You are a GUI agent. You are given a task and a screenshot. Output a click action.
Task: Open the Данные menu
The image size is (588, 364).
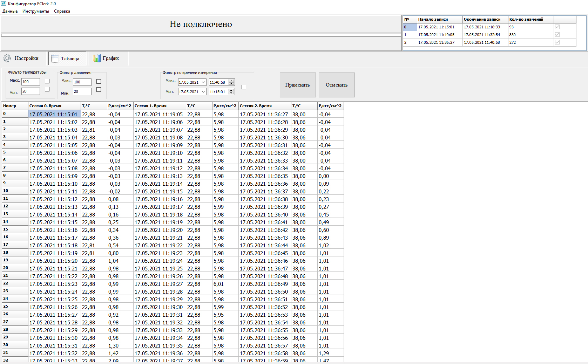(10, 11)
